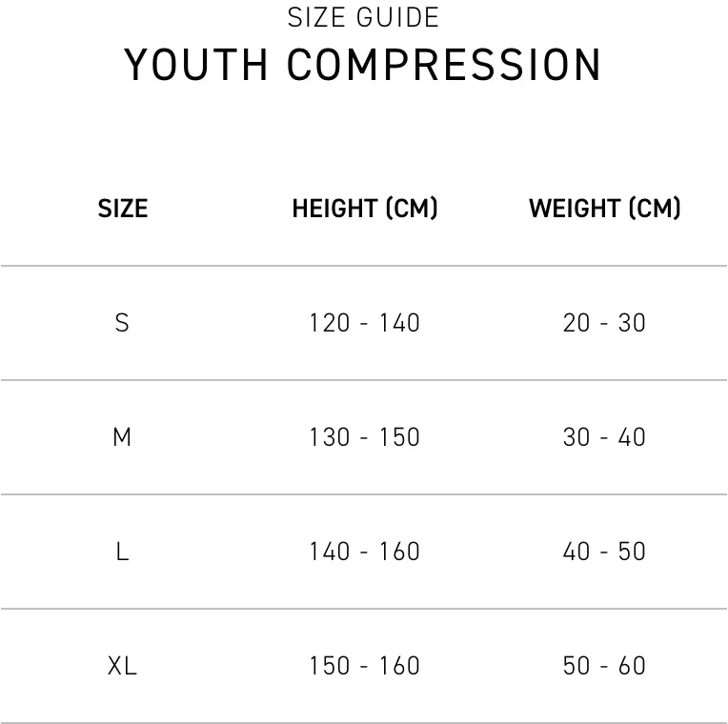Select the XL size label

[122, 666]
